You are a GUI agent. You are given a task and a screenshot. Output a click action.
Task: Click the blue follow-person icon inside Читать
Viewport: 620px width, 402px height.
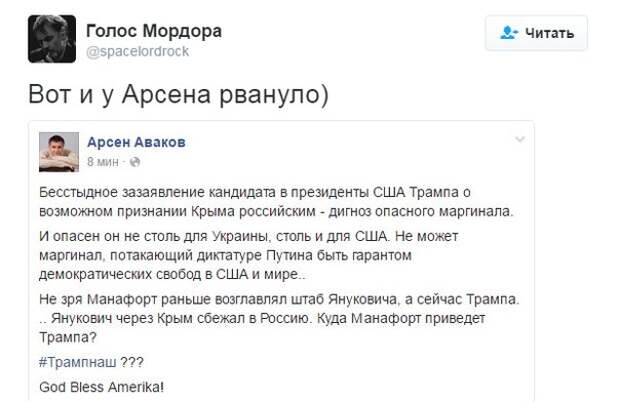509,32
